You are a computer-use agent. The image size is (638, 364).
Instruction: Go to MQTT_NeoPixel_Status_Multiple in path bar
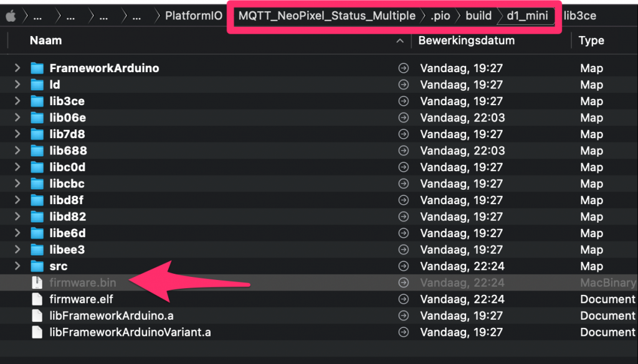click(327, 16)
